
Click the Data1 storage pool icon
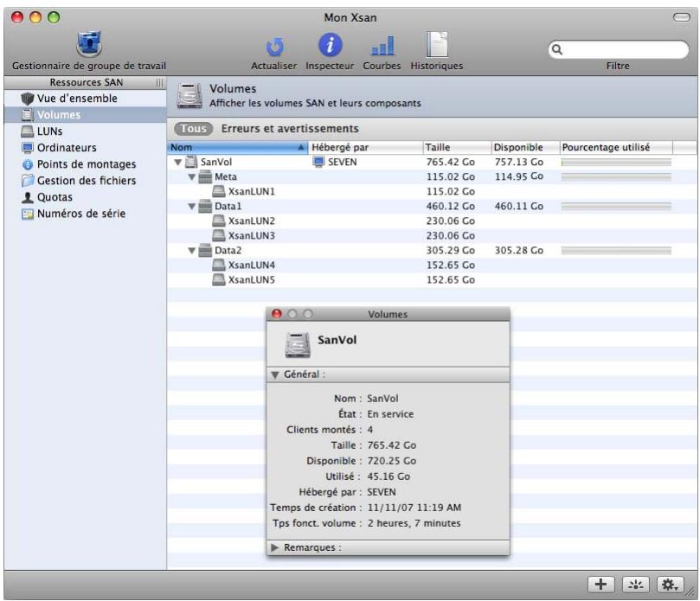coord(205,207)
